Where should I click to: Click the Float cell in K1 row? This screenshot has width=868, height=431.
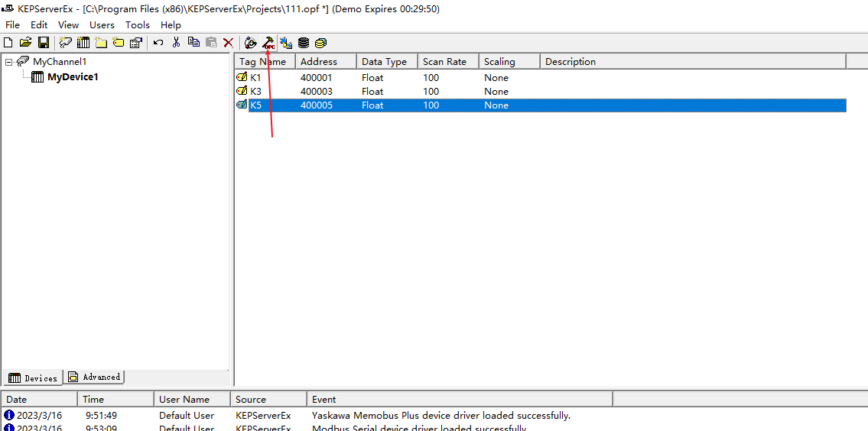[x=372, y=77]
